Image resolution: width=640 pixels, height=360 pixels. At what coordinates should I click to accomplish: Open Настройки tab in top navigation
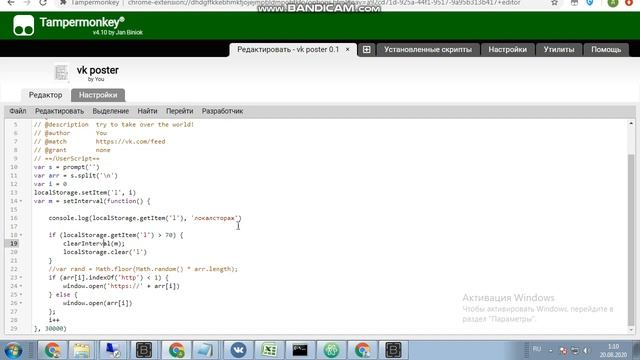[x=507, y=49]
